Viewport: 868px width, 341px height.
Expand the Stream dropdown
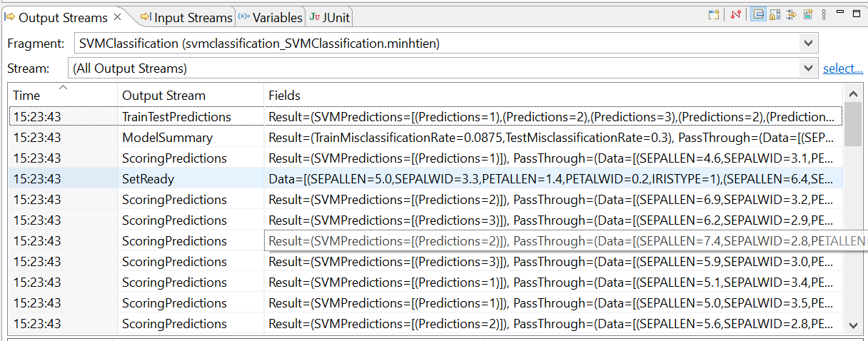808,68
